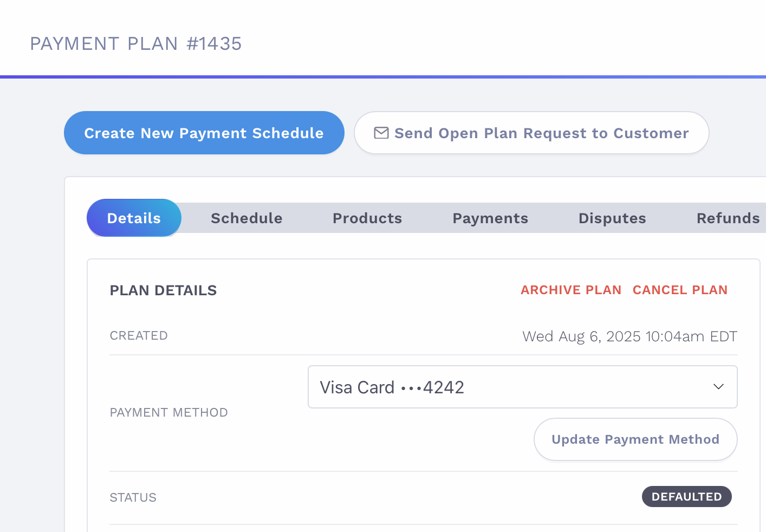Click the CANCEL PLAN link

[x=680, y=290]
